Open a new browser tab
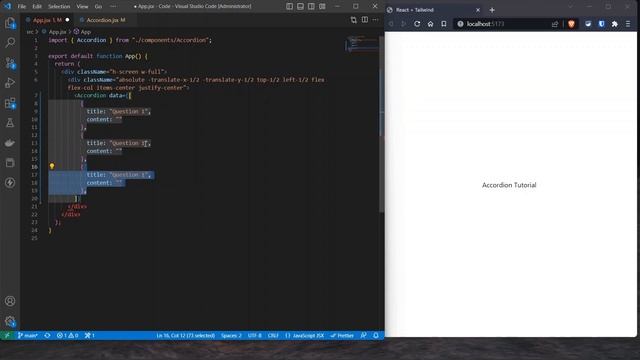The image size is (640, 360). tap(492, 10)
